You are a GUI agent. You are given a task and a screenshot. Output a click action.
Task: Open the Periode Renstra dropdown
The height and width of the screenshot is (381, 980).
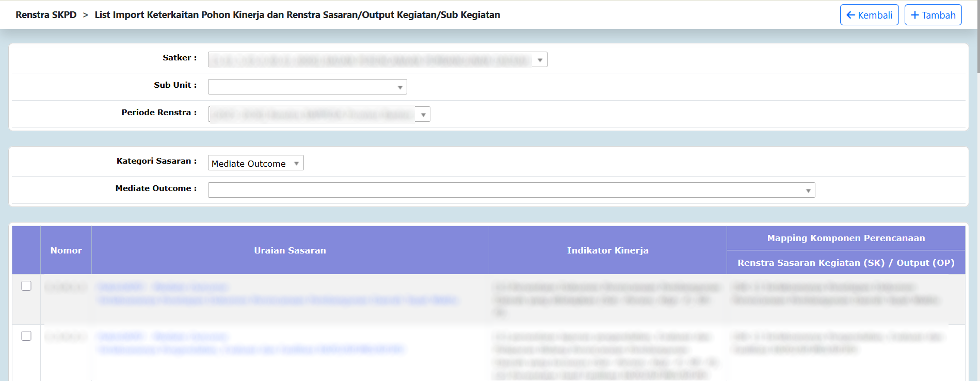pyautogui.click(x=319, y=114)
